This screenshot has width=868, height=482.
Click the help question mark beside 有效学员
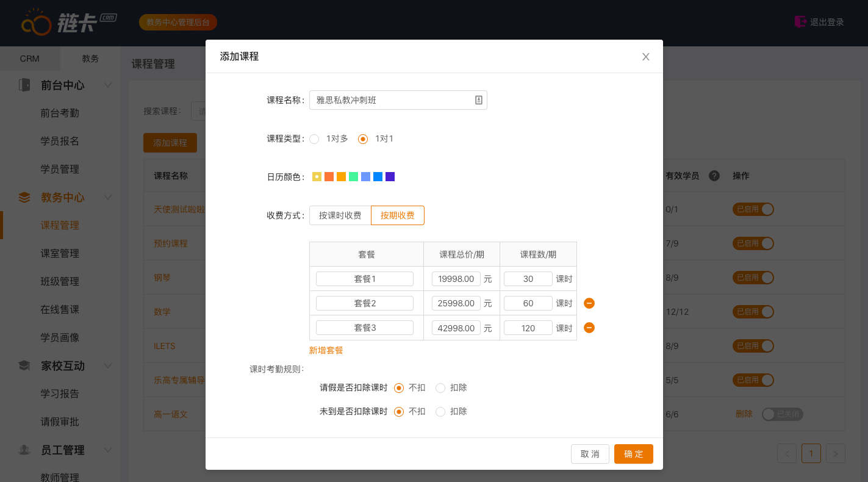click(x=714, y=176)
